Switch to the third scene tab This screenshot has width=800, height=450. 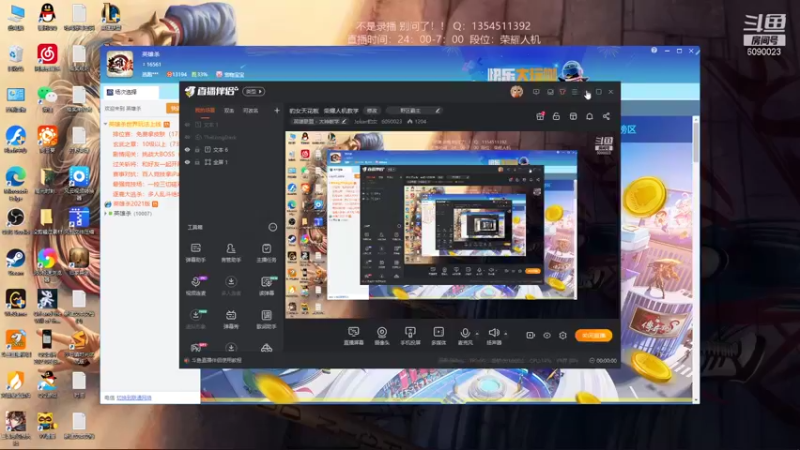coord(251,110)
